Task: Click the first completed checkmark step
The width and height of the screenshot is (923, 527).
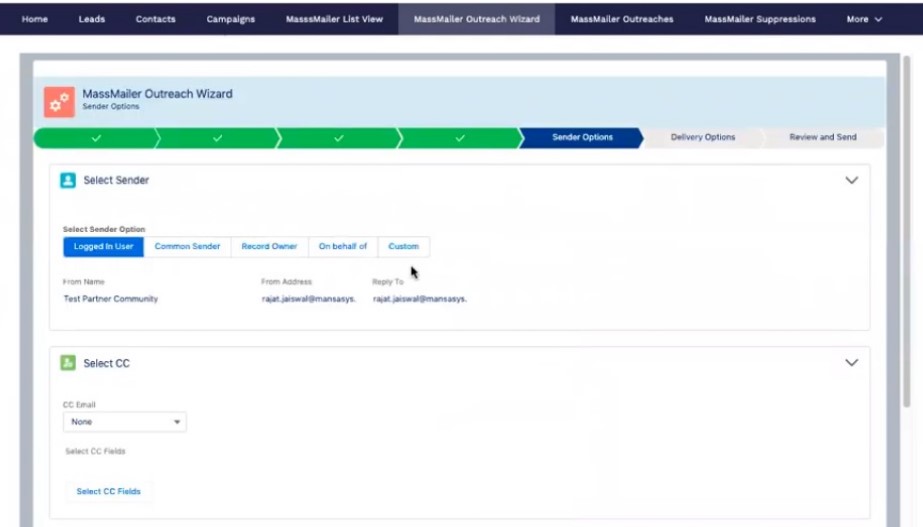Action: pyautogui.click(x=96, y=138)
